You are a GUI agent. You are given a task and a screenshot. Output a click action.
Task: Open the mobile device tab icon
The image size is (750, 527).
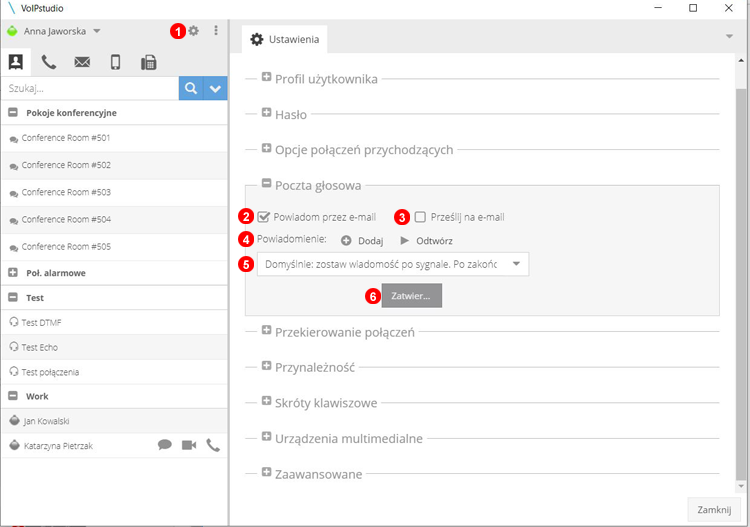tap(115, 62)
